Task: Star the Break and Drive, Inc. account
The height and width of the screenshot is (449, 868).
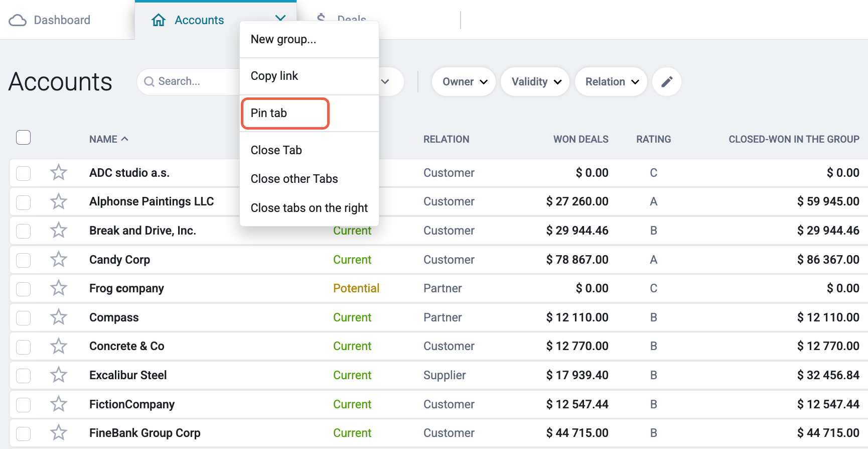Action: tap(59, 231)
